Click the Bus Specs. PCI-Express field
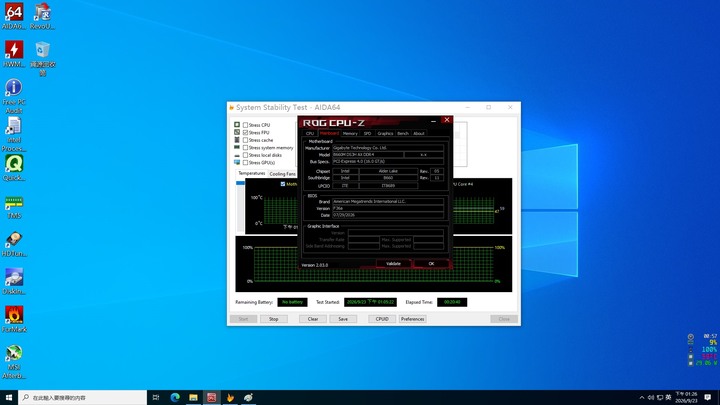Screen dimensions: 720x405 click(x=388, y=162)
